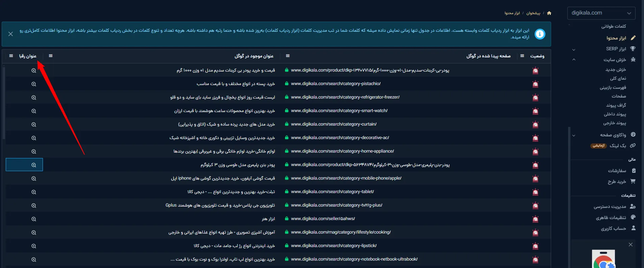Click magnifier icon in category-smart-watch row
The height and width of the screenshot is (268, 644).
(34, 111)
